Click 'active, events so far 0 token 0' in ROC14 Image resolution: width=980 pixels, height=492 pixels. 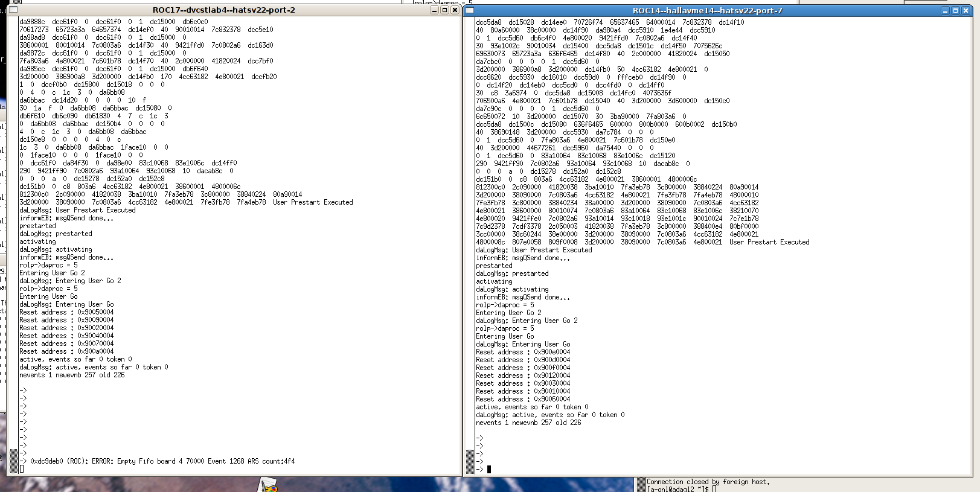pos(532,407)
